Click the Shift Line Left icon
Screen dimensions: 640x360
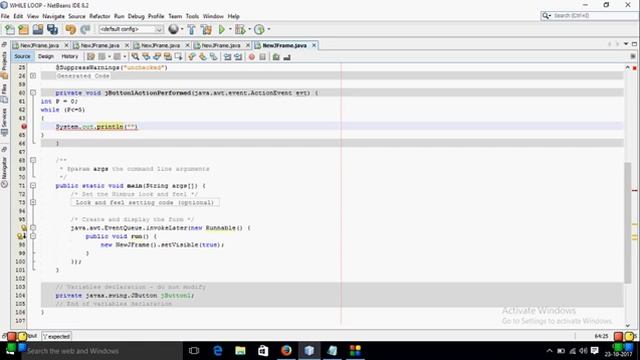click(x=227, y=57)
